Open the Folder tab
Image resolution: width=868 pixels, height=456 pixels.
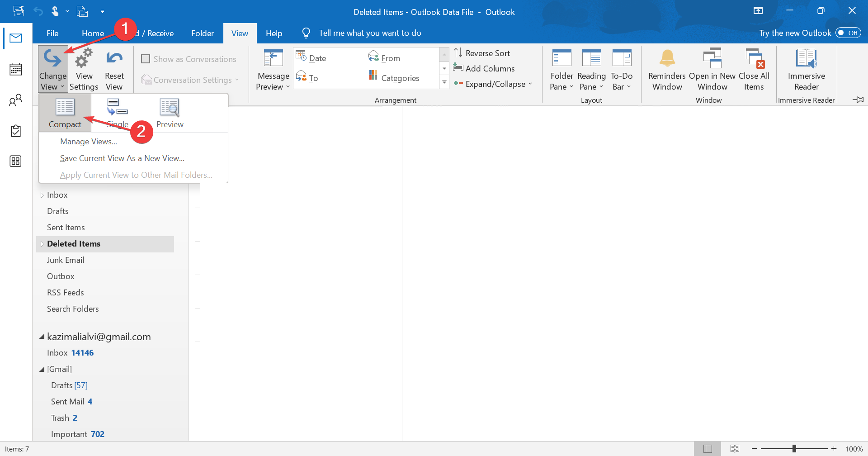click(x=202, y=33)
